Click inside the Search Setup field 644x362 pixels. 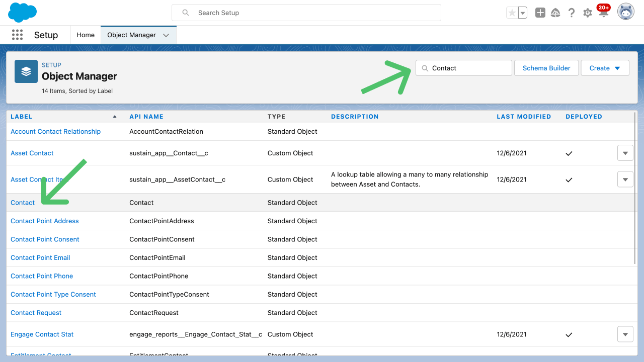(x=306, y=13)
